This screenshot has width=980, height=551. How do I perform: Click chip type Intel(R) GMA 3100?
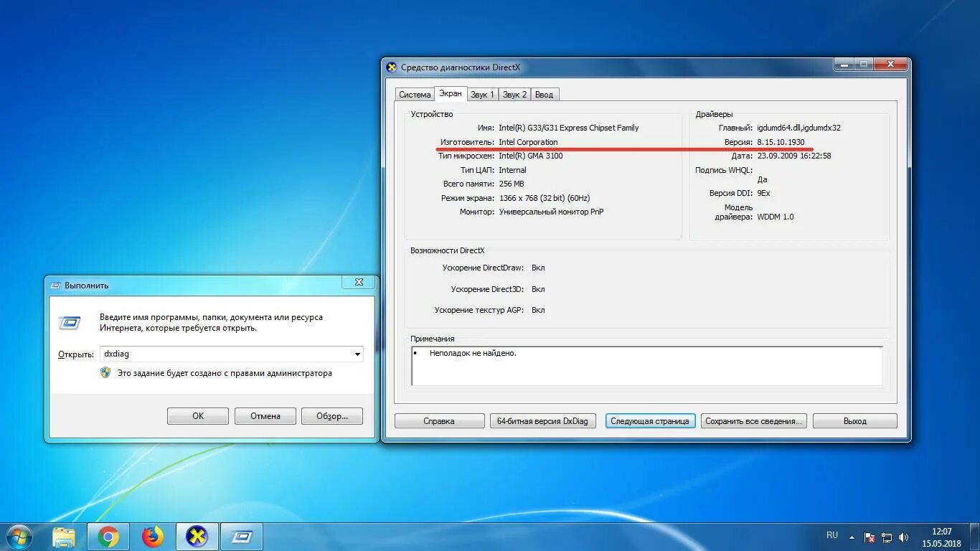point(530,156)
